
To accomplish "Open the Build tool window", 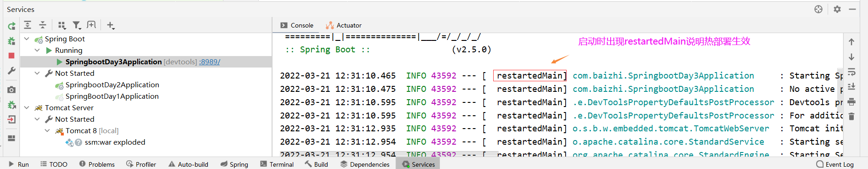I will pyautogui.click(x=316, y=164).
